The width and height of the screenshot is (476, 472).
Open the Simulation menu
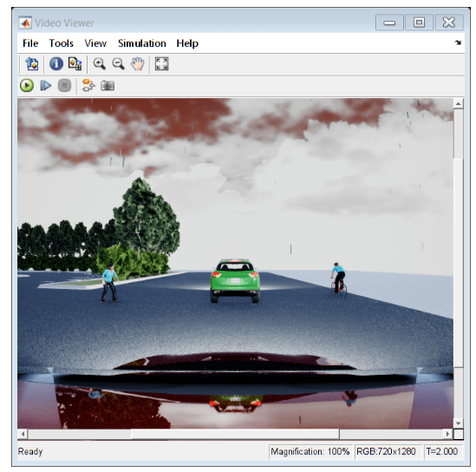(x=142, y=43)
